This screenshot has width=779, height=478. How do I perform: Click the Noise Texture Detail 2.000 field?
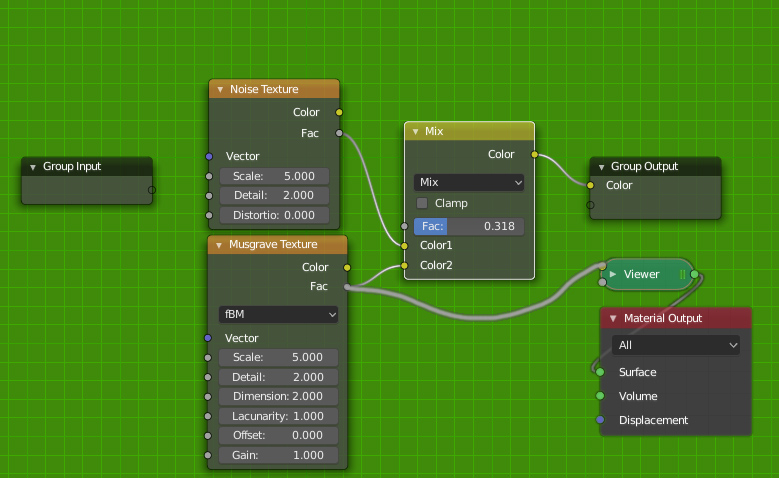(274, 195)
